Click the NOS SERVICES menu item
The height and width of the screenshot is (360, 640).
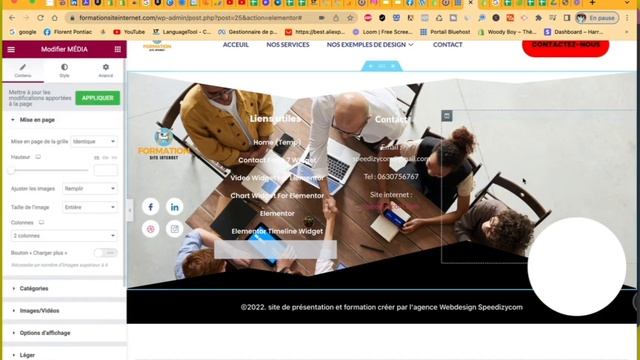(288, 44)
